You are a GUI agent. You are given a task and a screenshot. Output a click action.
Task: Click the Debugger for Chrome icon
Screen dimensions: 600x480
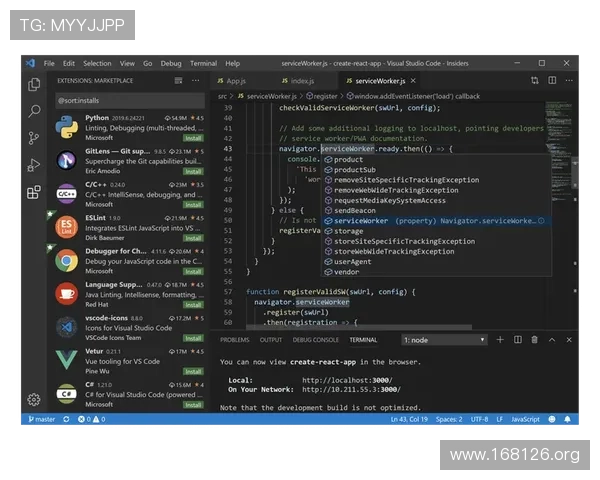[x=67, y=261]
